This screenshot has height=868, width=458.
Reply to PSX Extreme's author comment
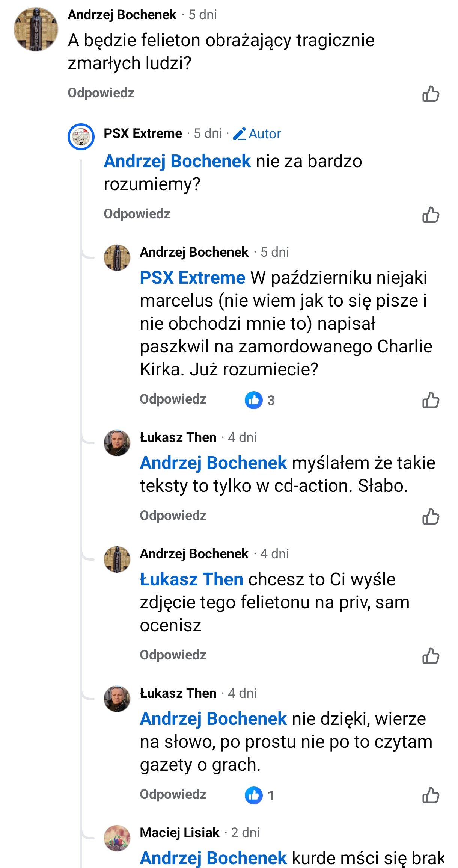(137, 214)
